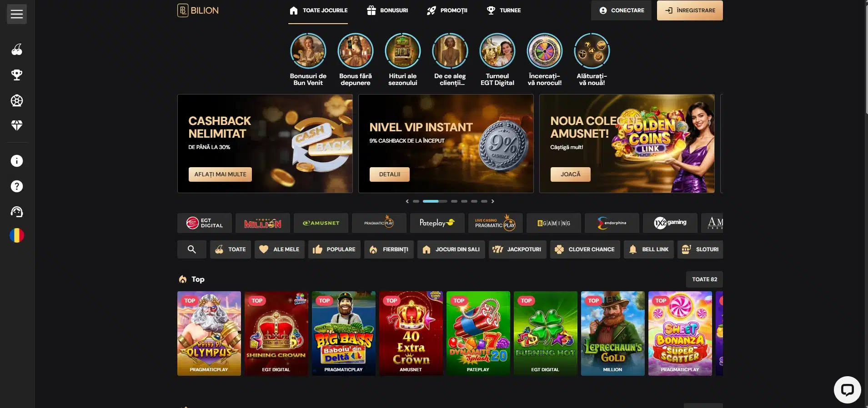
Task: Open Gates of Olympus game thumbnail
Action: coord(209,333)
